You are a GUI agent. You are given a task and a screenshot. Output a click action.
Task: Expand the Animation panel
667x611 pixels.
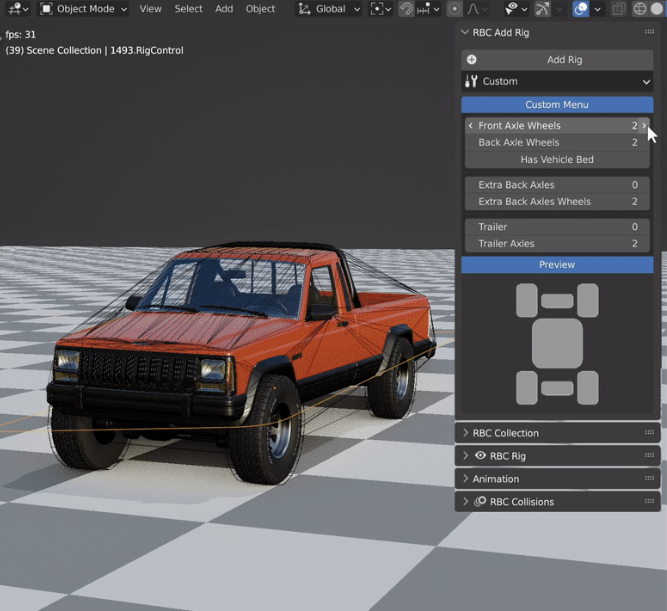coord(465,479)
